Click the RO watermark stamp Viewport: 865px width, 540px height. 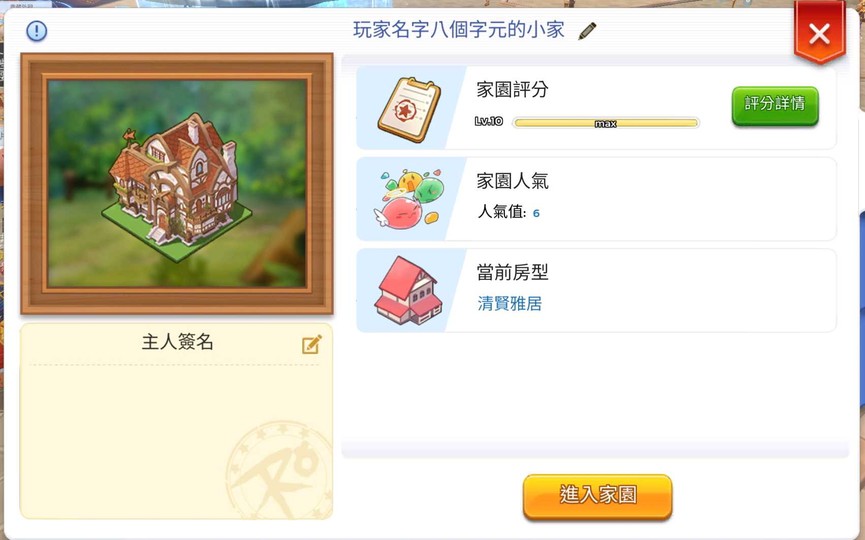[x=279, y=470]
